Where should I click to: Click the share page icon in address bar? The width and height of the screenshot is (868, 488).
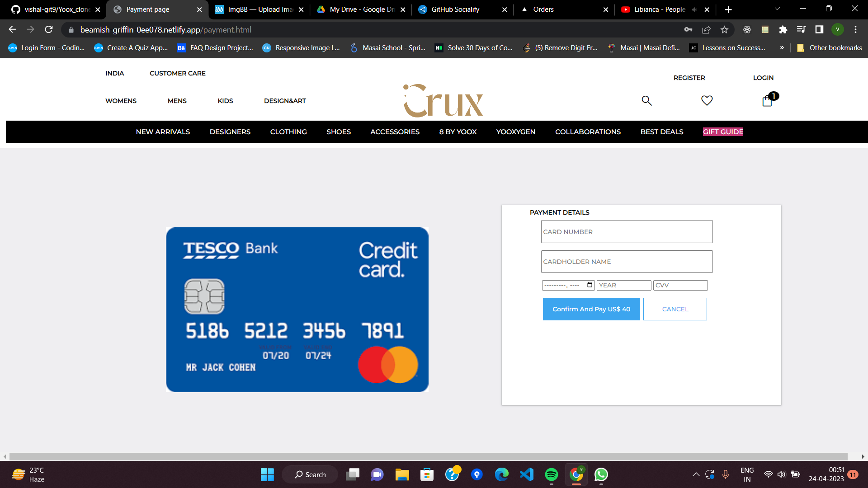[x=706, y=30]
